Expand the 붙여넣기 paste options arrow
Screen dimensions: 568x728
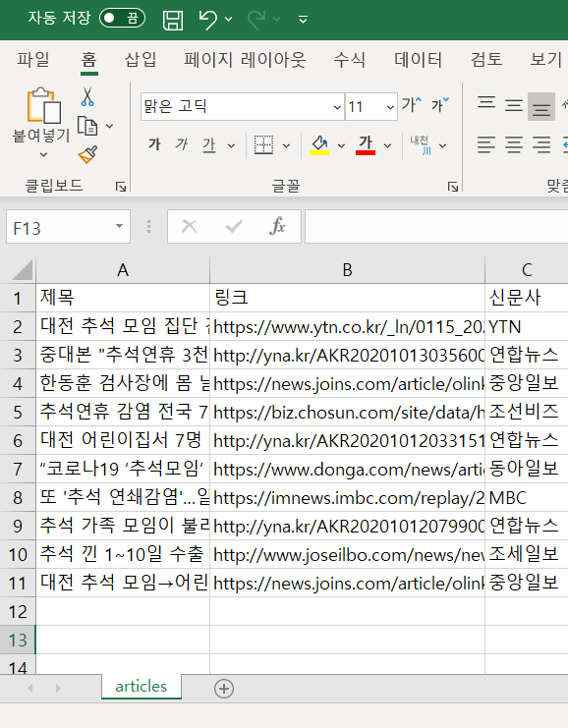[x=43, y=155]
